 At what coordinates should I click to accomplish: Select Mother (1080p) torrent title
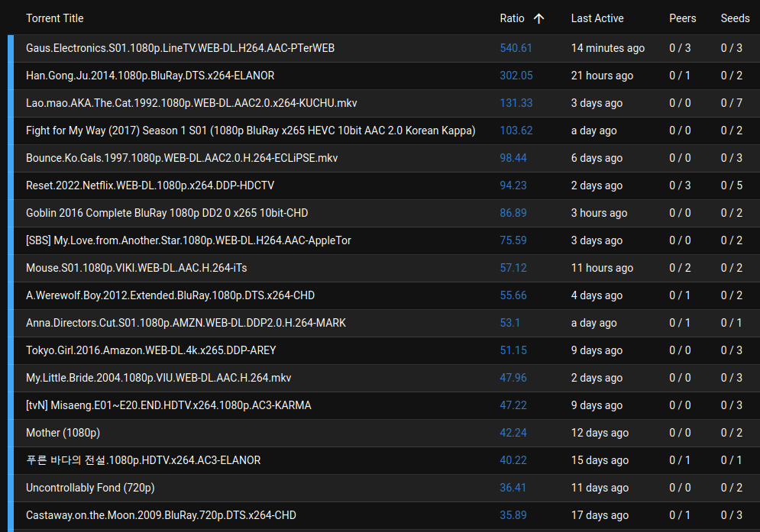click(63, 433)
